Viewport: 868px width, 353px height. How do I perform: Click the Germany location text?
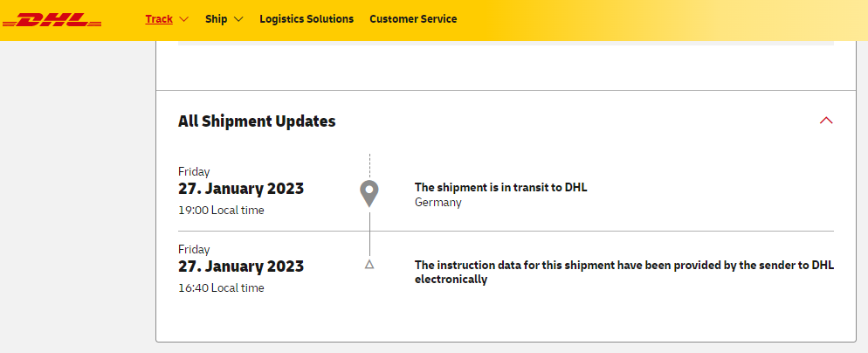point(437,202)
